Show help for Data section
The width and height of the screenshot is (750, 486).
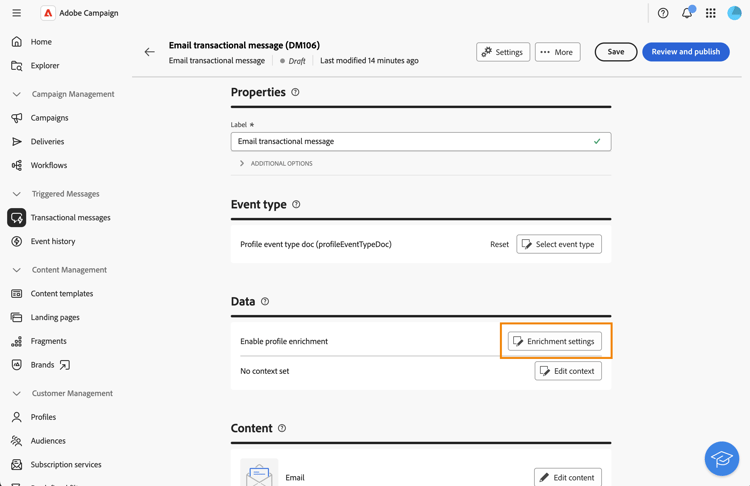[x=265, y=301]
